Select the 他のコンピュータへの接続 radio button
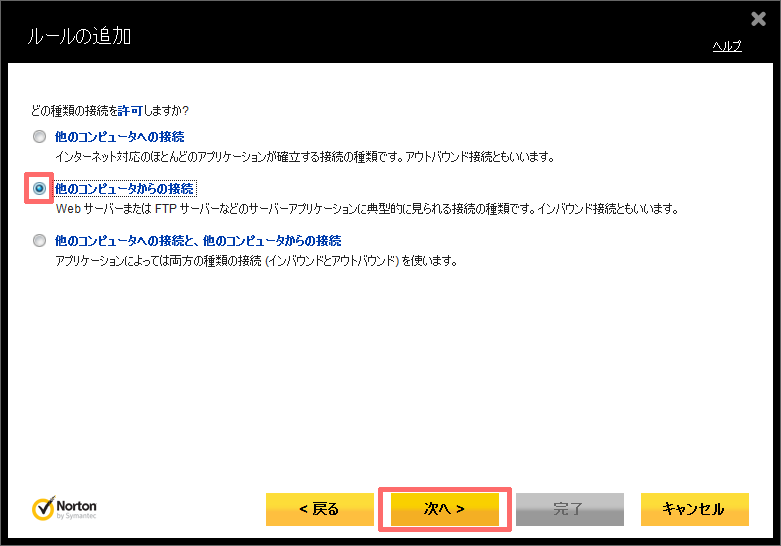 pyautogui.click(x=39, y=137)
